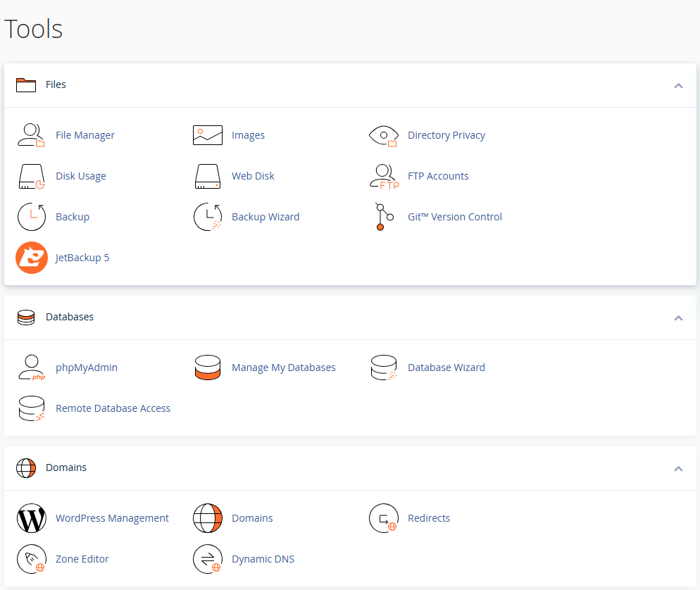
Task: Open the Remote Database Access link
Action: tap(113, 409)
